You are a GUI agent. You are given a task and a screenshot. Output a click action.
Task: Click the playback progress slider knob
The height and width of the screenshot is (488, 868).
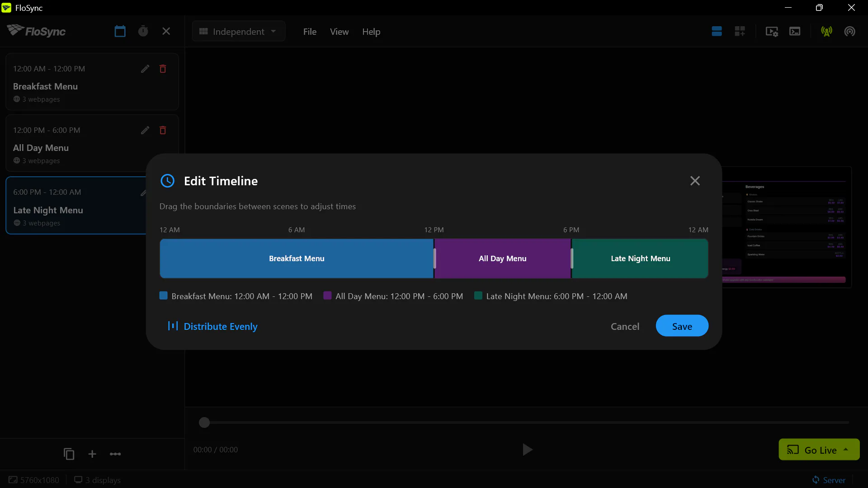(204, 422)
